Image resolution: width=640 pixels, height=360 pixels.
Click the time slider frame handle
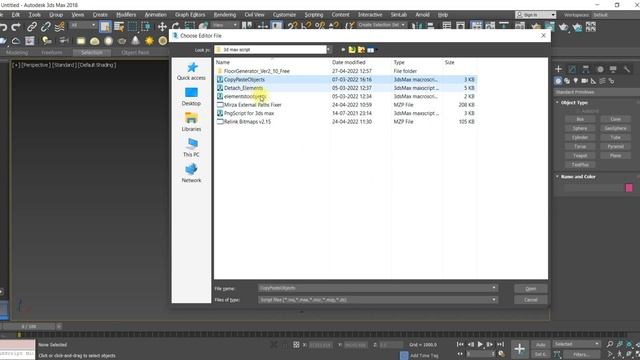(28, 327)
